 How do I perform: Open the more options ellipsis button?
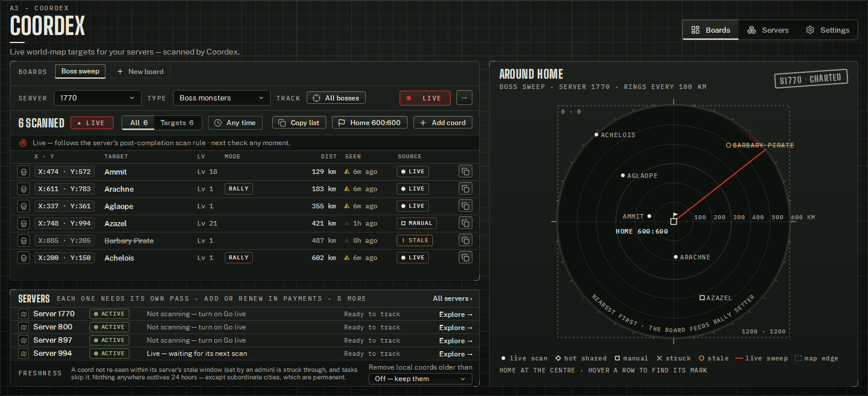(x=464, y=98)
